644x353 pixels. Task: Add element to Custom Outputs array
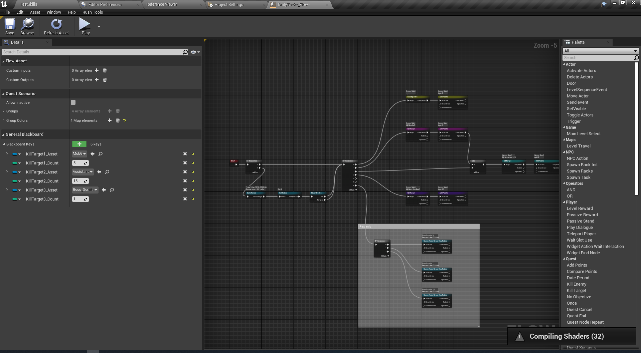pos(97,80)
